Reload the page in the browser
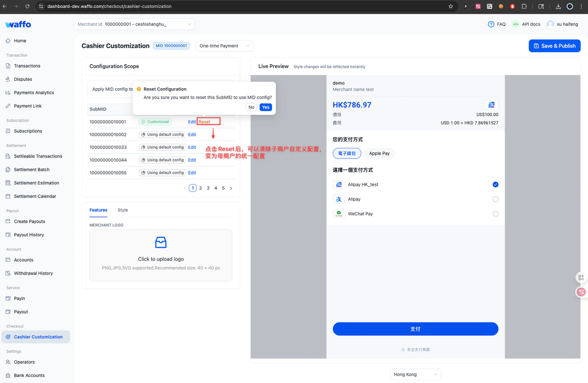 [27, 6]
